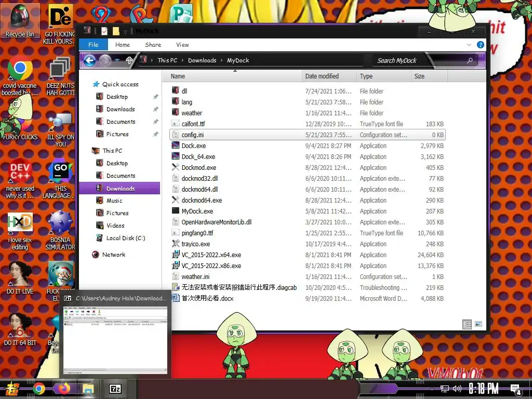Click the 7-Zip taskbar button
This screenshot has height=399, width=532.
115,389
